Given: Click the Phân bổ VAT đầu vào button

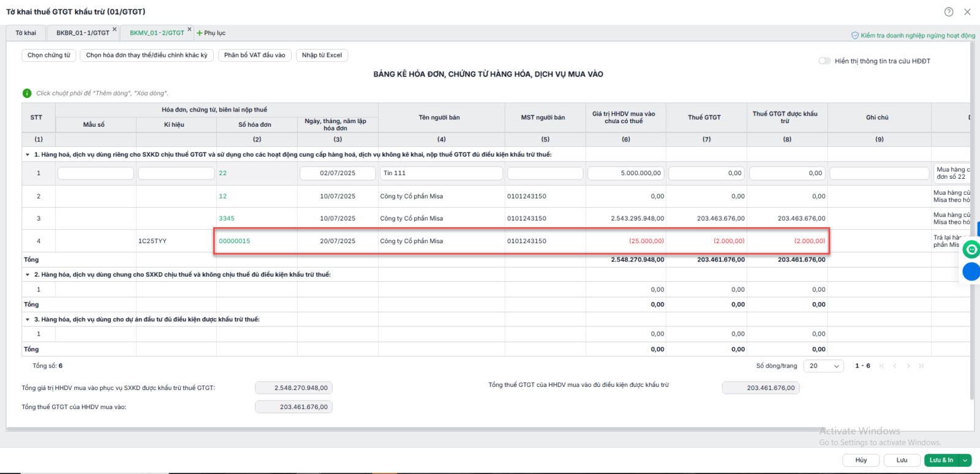Looking at the screenshot, I should (255, 55).
